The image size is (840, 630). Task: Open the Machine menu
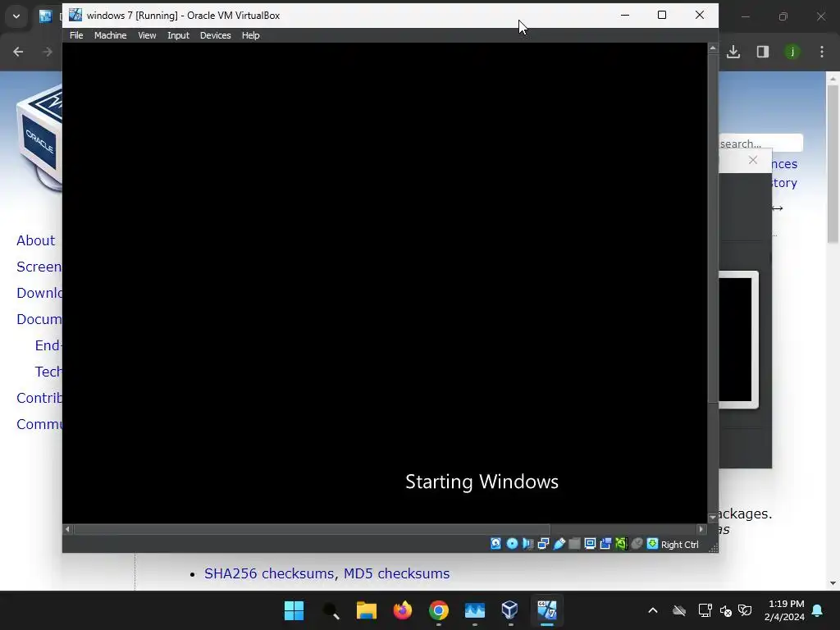(x=111, y=35)
